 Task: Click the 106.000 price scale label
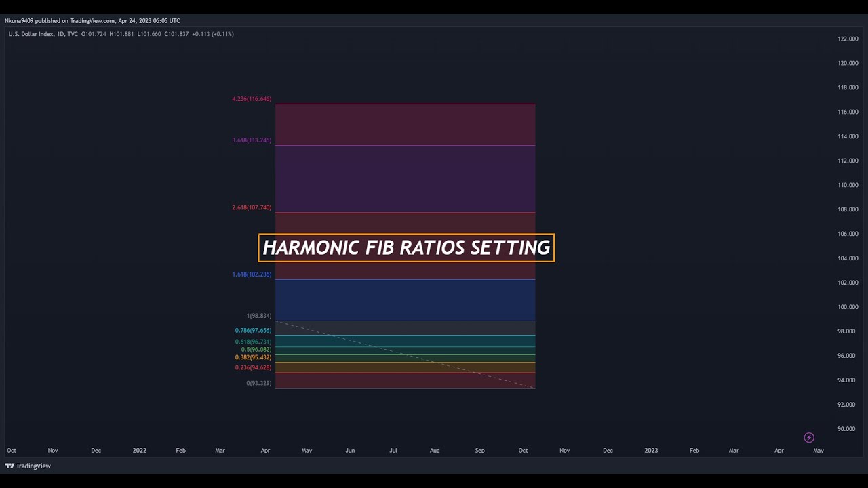pyautogui.click(x=848, y=234)
